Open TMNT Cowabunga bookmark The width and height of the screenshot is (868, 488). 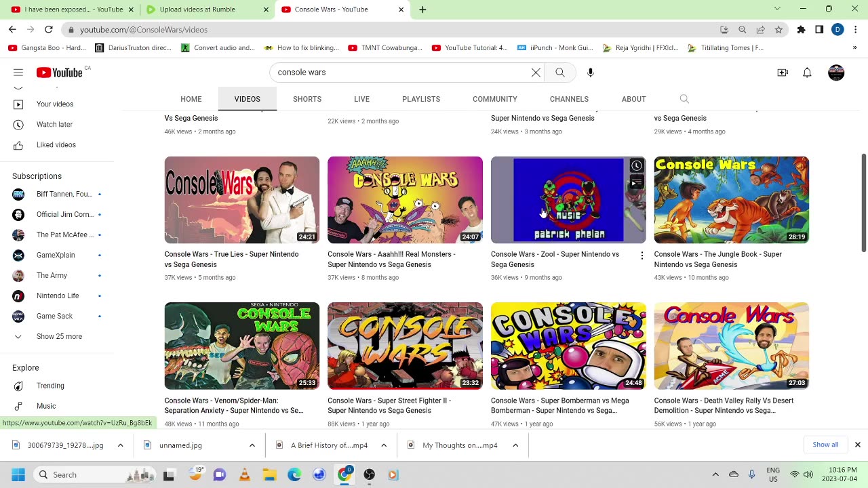point(385,48)
